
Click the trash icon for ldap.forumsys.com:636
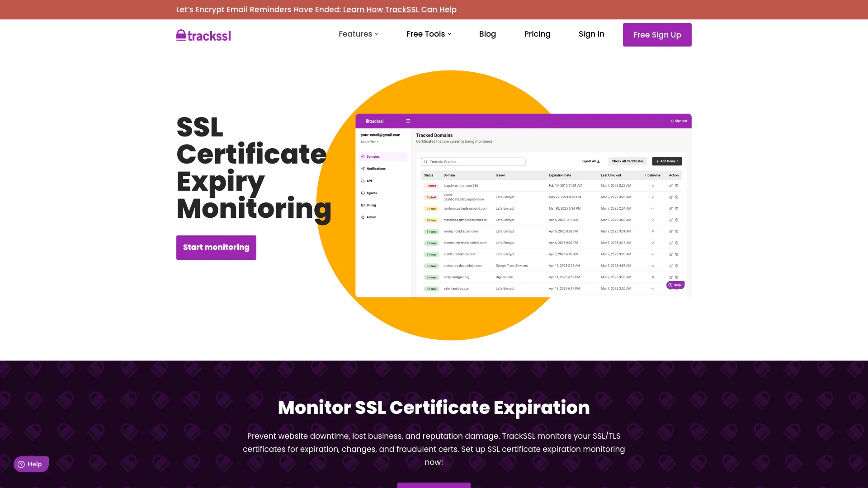click(x=677, y=186)
